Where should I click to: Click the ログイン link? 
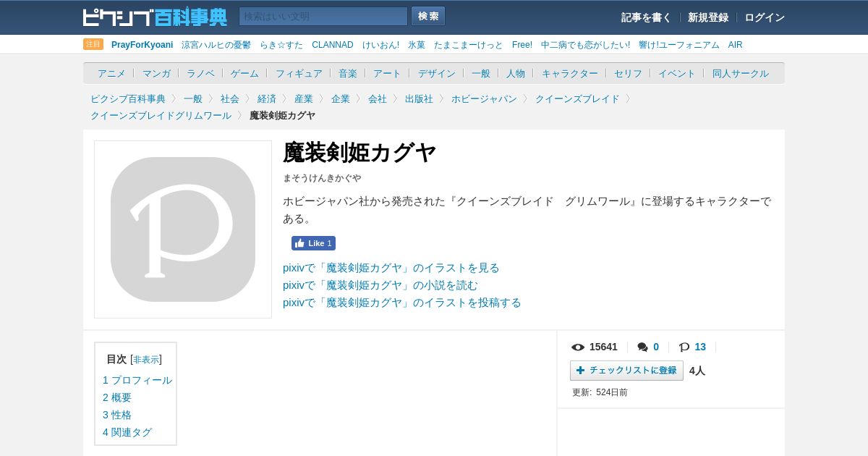coord(765,17)
